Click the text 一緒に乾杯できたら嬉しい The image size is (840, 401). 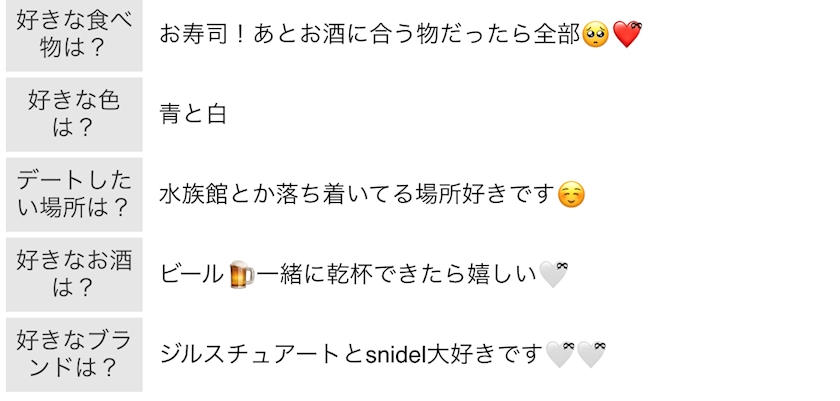click(396, 274)
